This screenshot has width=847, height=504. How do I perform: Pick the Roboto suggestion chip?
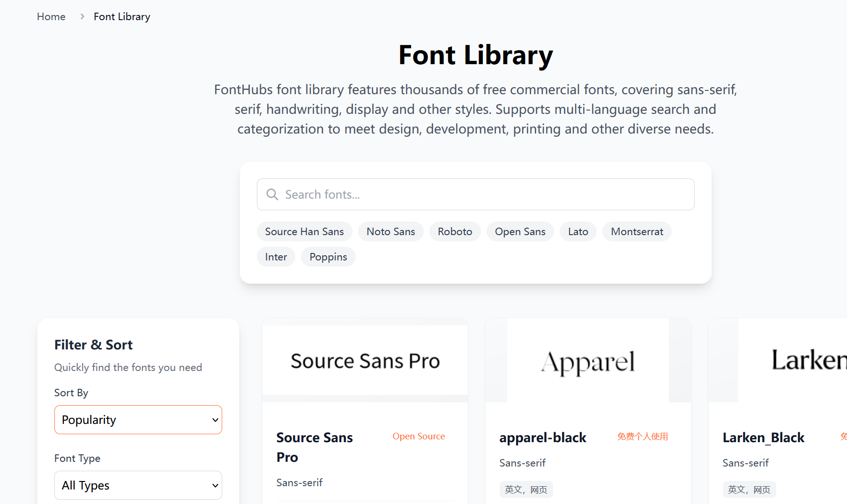click(x=455, y=231)
